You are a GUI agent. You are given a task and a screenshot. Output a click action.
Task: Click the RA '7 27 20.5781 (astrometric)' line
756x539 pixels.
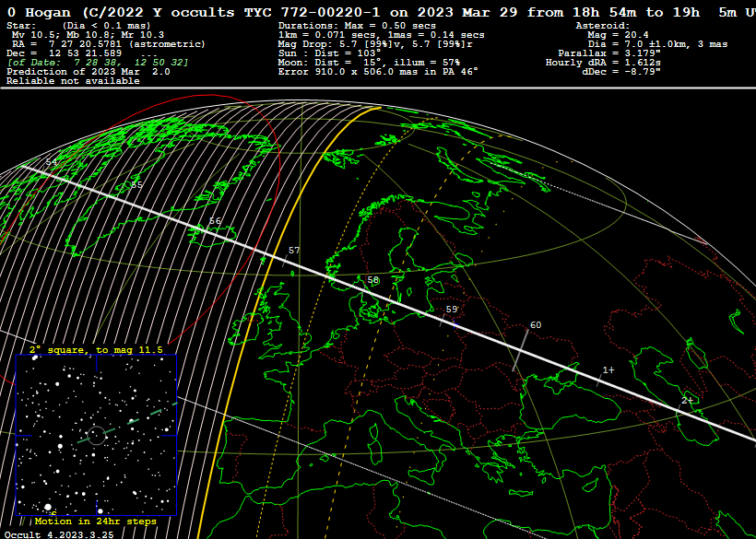point(109,44)
